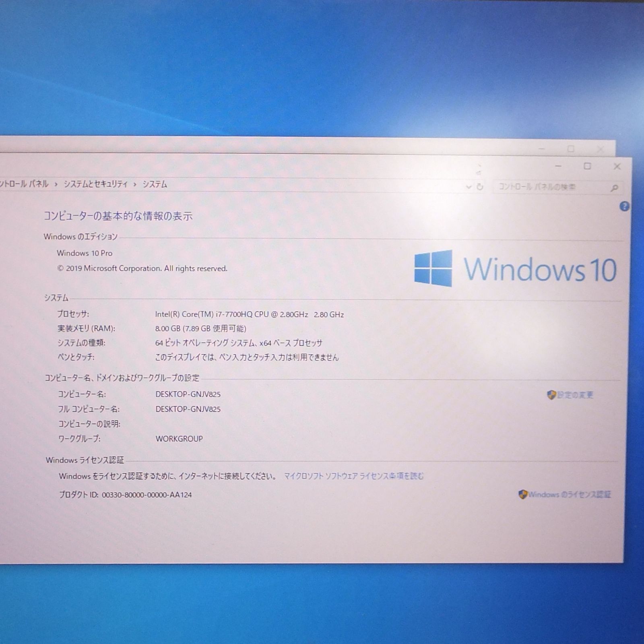Screen dimensions: 644x644
Task: Open the blue help question-mark icon
Action: pos(625,206)
